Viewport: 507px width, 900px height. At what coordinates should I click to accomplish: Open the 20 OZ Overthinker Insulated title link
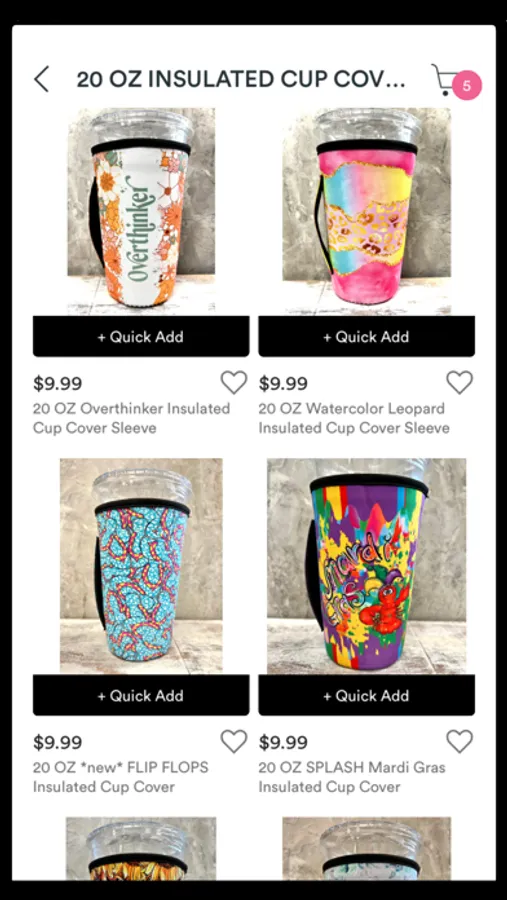[x=131, y=418]
